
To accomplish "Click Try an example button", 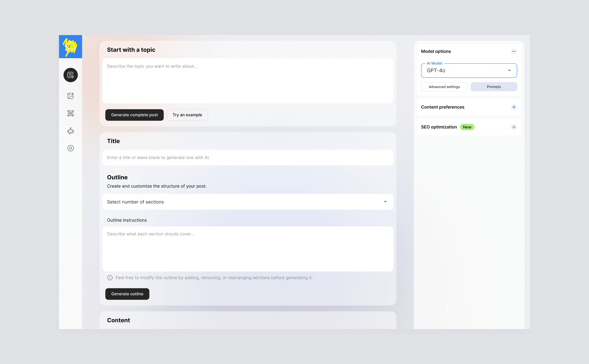I will point(187,115).
